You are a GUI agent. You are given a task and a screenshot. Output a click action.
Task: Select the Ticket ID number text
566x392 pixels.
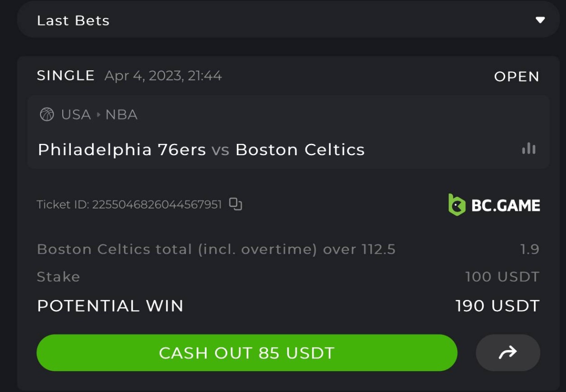[157, 205]
